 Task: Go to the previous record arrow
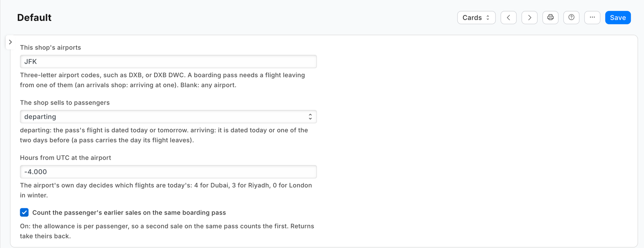point(508,18)
